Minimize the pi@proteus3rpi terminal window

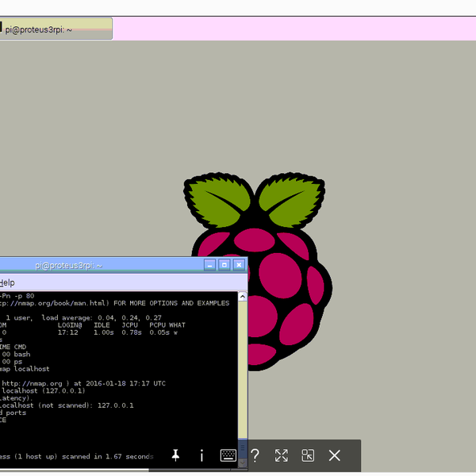[x=210, y=265]
